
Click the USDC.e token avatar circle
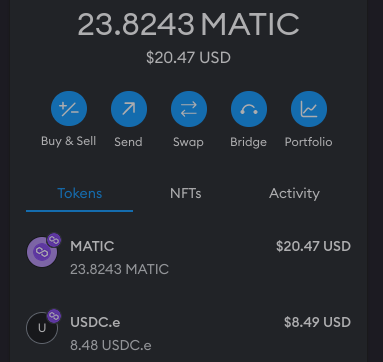tap(42, 328)
